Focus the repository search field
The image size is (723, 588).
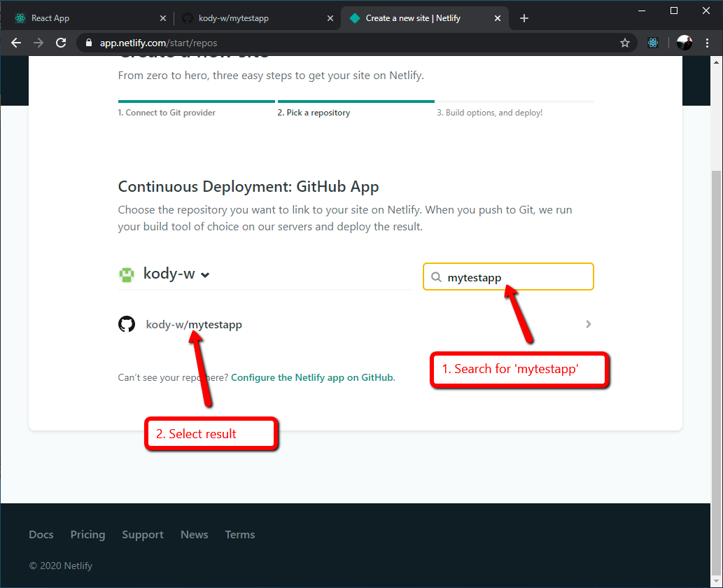pyautogui.click(x=508, y=276)
